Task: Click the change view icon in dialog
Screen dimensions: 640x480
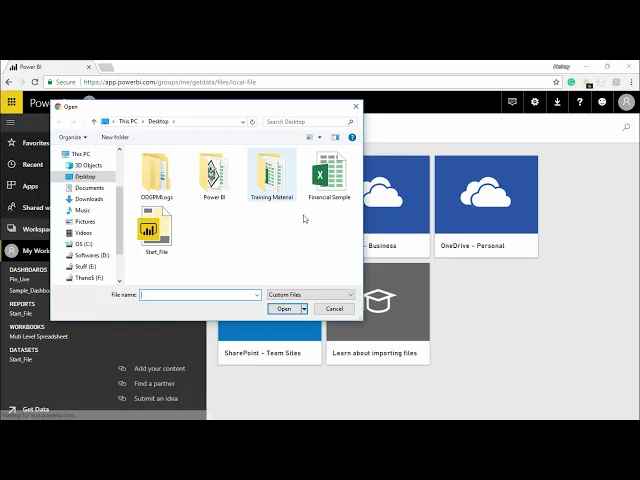Action: click(x=309, y=137)
